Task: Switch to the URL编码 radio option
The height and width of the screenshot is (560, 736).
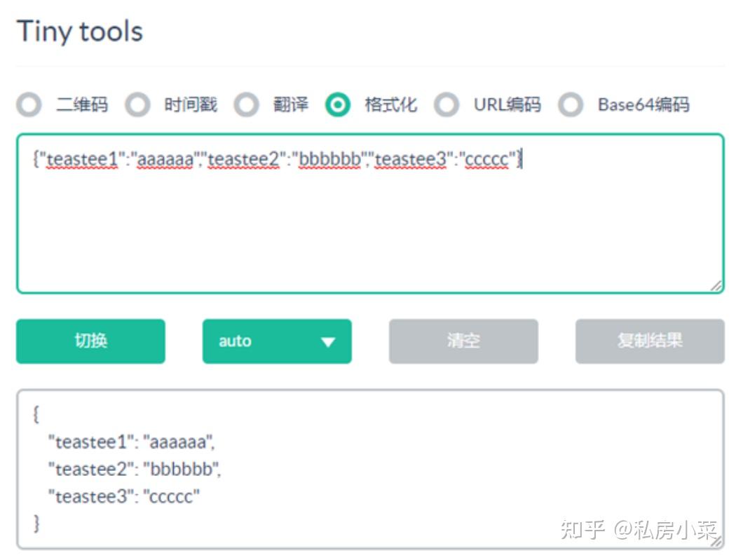Action: 447,105
